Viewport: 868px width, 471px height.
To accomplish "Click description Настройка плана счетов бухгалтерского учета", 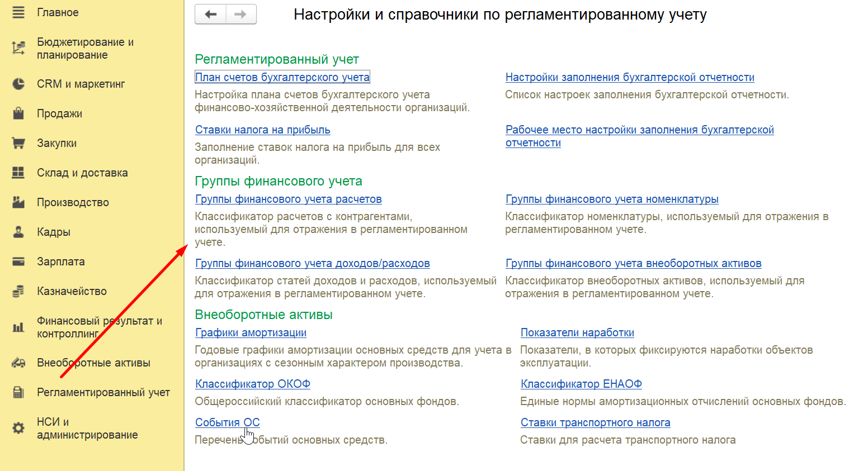I will tap(332, 101).
